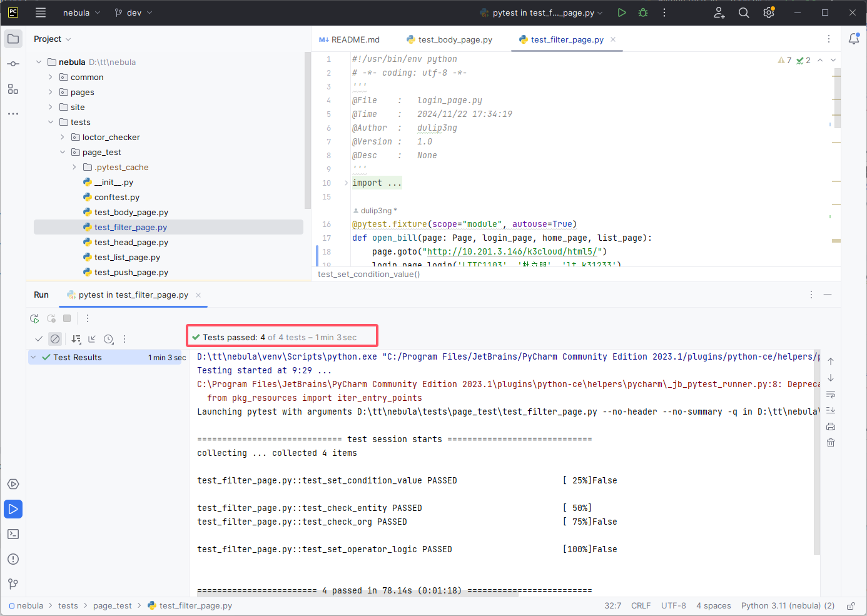Open test_push_page.py in project tree
The image size is (867, 616).
click(131, 272)
